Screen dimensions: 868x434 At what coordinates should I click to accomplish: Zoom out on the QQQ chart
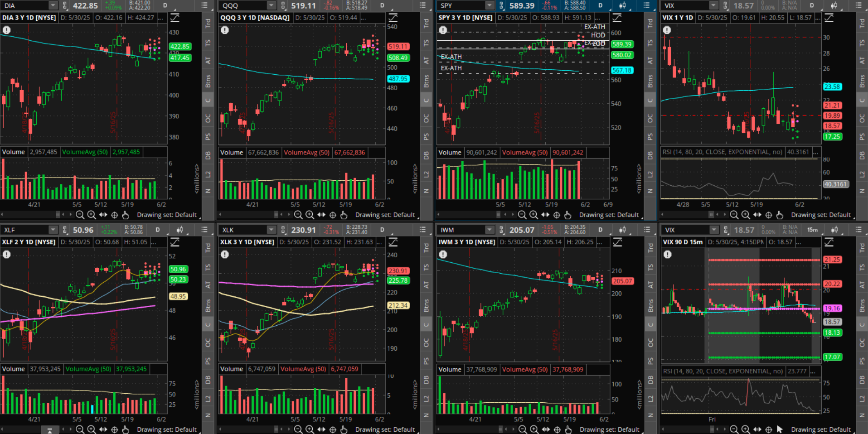pyautogui.click(x=298, y=215)
